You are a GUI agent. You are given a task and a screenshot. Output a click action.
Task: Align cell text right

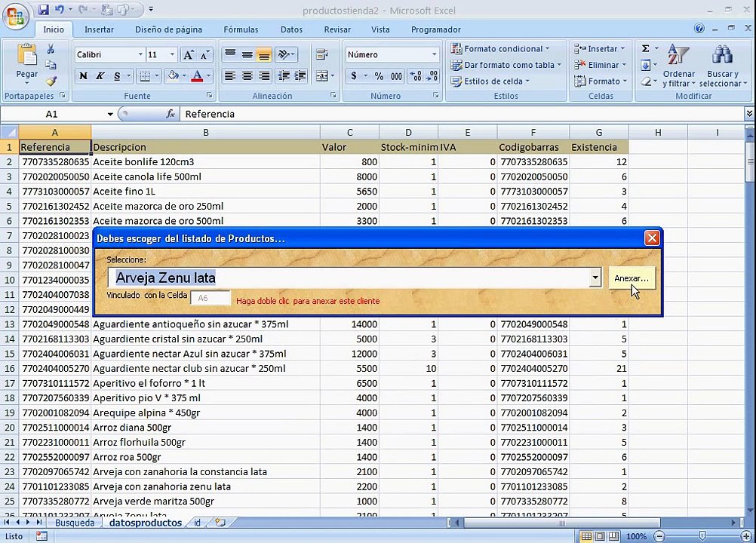point(264,75)
